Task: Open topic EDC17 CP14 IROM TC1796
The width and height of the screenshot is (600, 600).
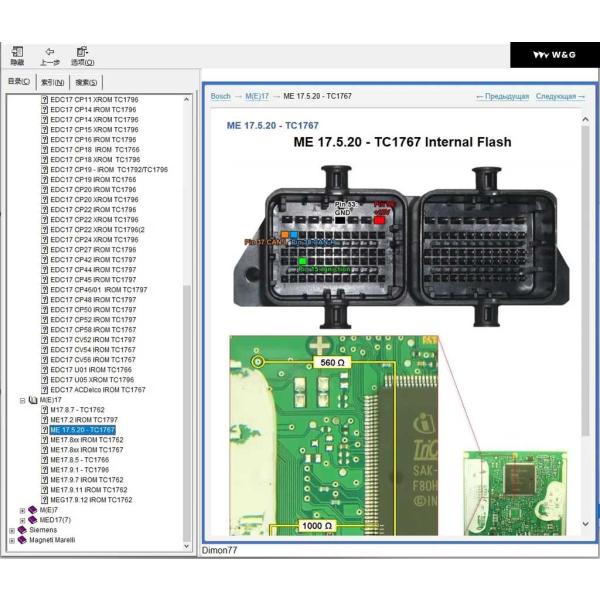Action: (93, 109)
